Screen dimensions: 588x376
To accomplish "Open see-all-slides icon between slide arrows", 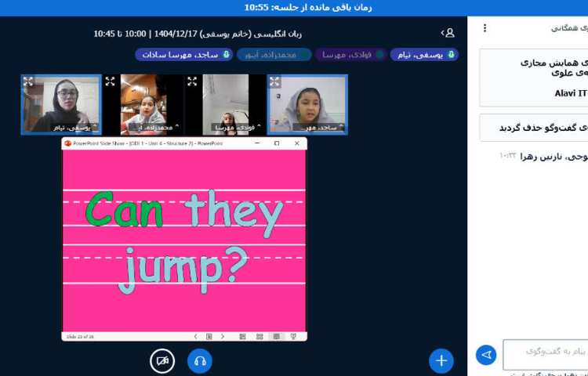I will (209, 336).
